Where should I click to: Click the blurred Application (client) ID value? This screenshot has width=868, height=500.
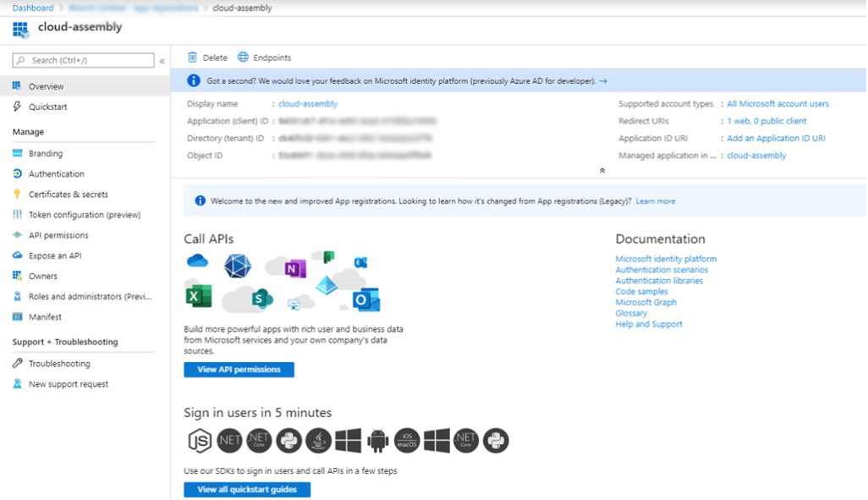[x=357, y=121]
